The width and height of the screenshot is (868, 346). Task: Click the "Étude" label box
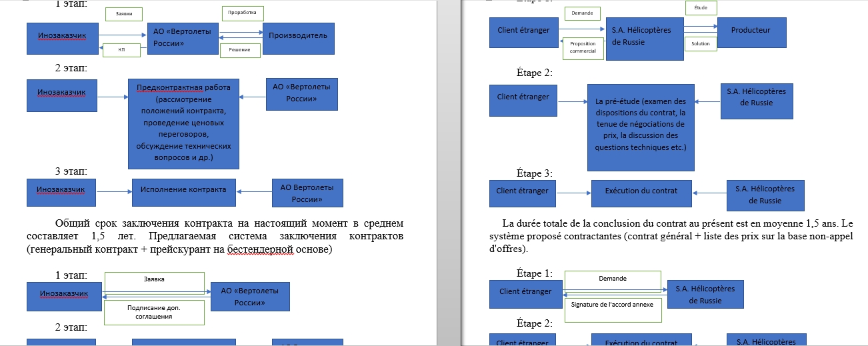point(701,8)
